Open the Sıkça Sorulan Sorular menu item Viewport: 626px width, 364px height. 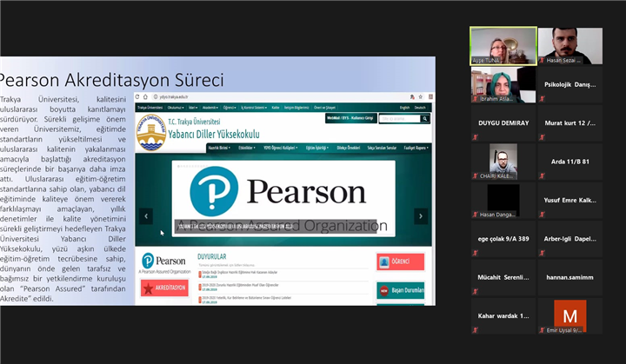pos(382,148)
